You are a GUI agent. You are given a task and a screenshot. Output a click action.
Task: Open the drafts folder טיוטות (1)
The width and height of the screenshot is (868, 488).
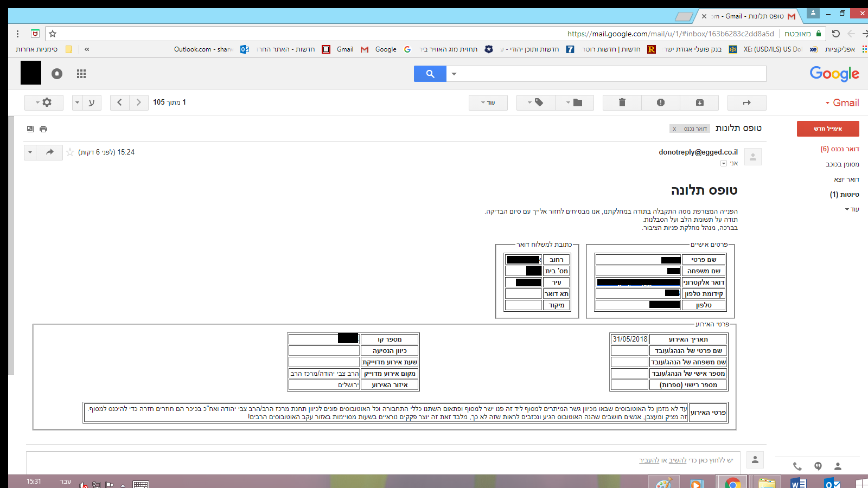click(845, 194)
